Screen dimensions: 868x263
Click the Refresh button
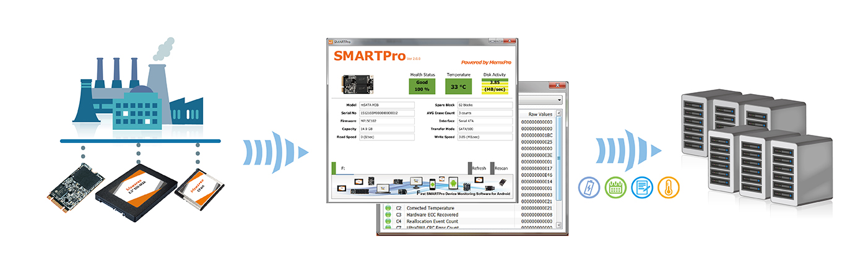click(477, 168)
